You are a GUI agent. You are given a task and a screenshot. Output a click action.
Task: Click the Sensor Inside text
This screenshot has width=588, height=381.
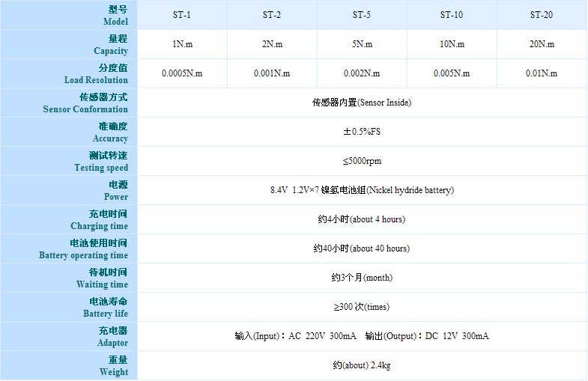(362, 103)
